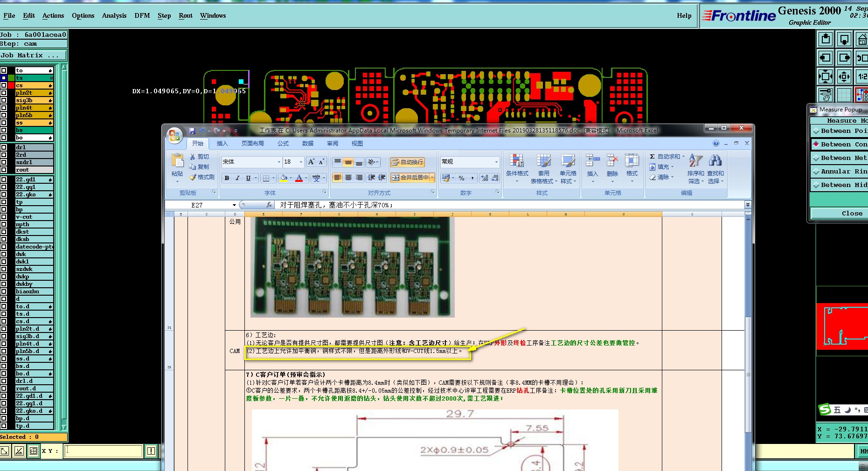Open the Help menu in Genesis
This screenshot has height=471, width=868.
(x=684, y=15)
